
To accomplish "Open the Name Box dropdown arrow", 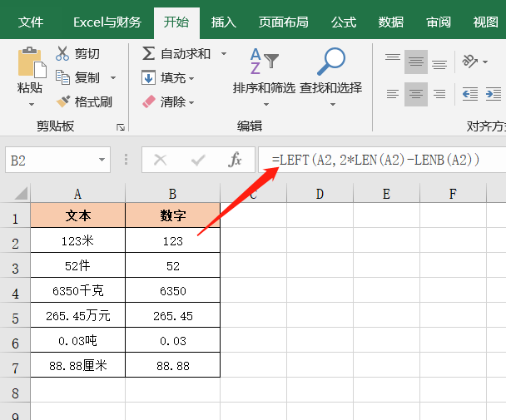I will pos(102,160).
